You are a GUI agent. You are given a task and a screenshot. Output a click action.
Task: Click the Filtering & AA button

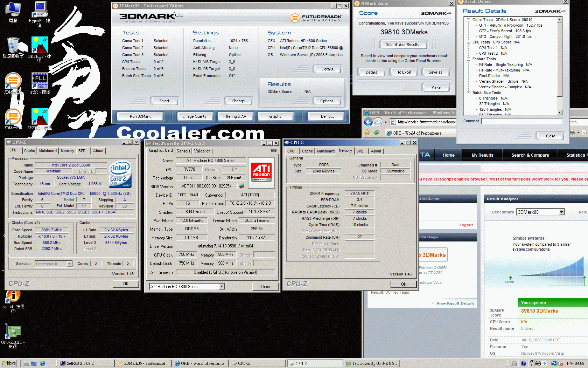click(236, 116)
